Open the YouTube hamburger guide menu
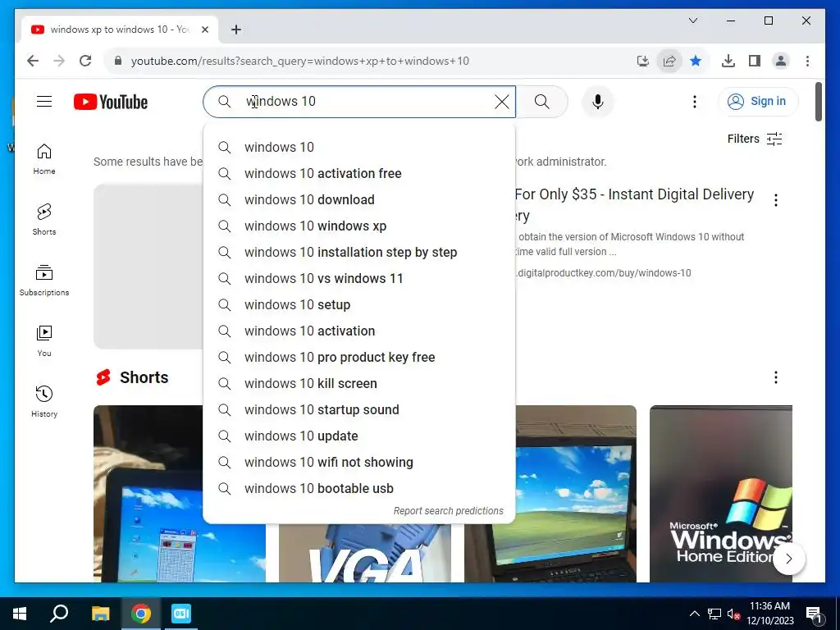 coord(44,101)
